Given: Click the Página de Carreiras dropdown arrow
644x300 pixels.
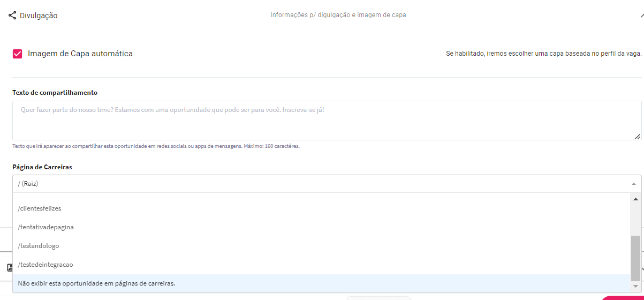Looking at the screenshot, I should pyautogui.click(x=633, y=184).
